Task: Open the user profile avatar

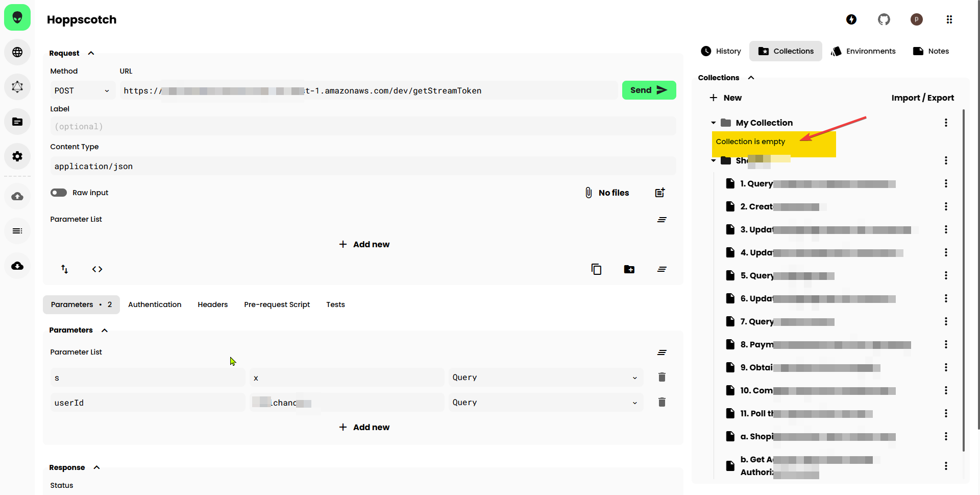Action: point(917,19)
